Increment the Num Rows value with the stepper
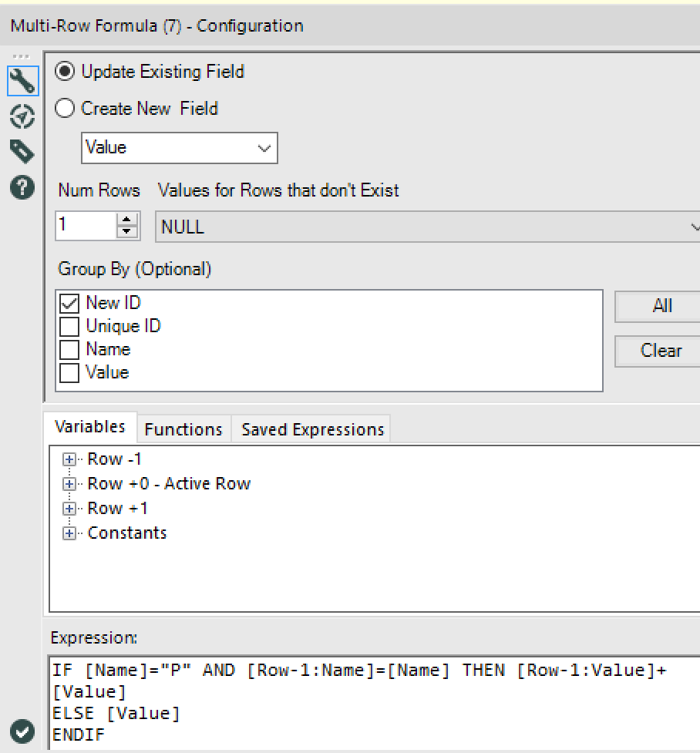The height and width of the screenshot is (753, 700). [125, 221]
